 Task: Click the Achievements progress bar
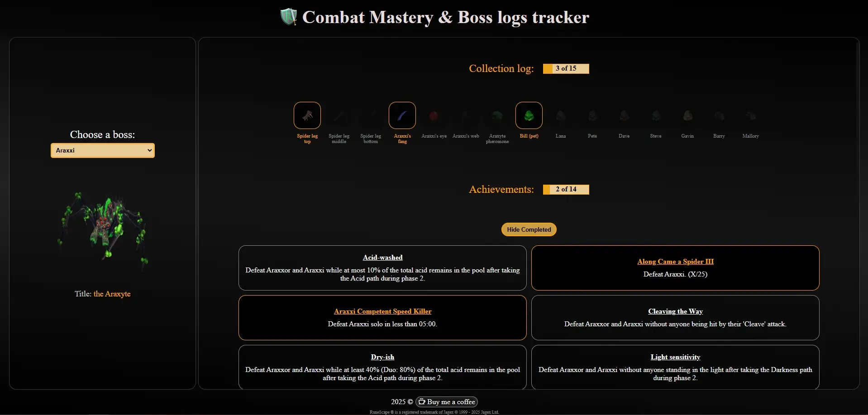tap(566, 189)
